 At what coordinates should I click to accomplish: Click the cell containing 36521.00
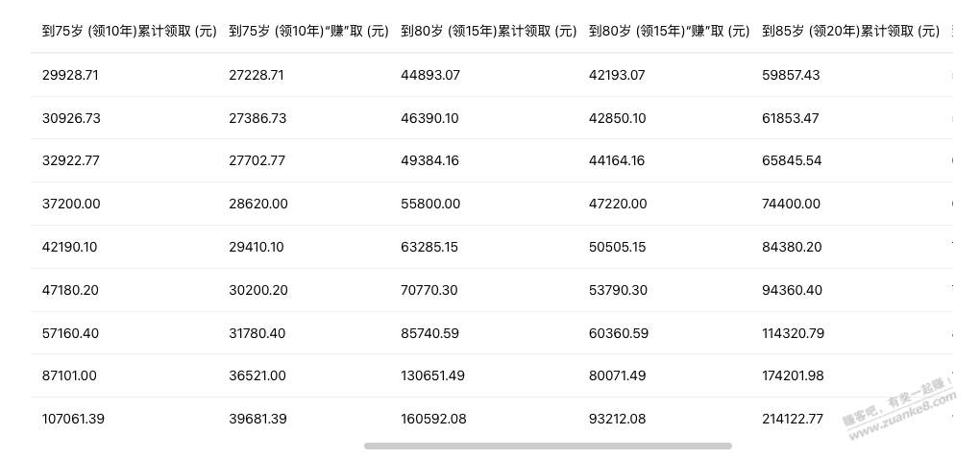click(257, 375)
